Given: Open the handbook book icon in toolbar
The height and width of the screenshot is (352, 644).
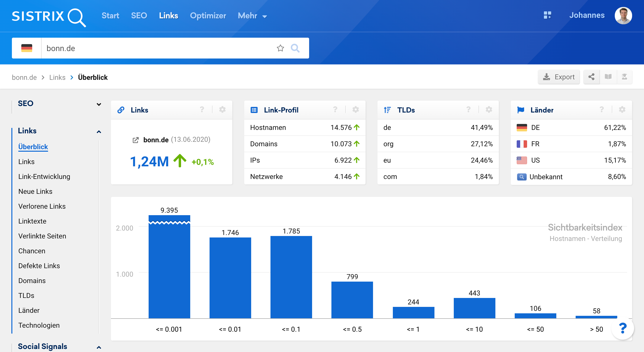Looking at the screenshot, I should (x=608, y=77).
